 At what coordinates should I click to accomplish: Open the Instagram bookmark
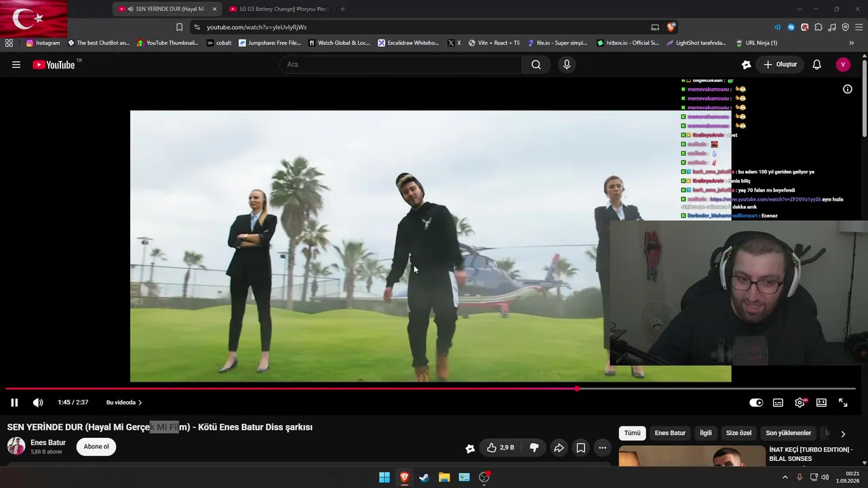tap(43, 43)
